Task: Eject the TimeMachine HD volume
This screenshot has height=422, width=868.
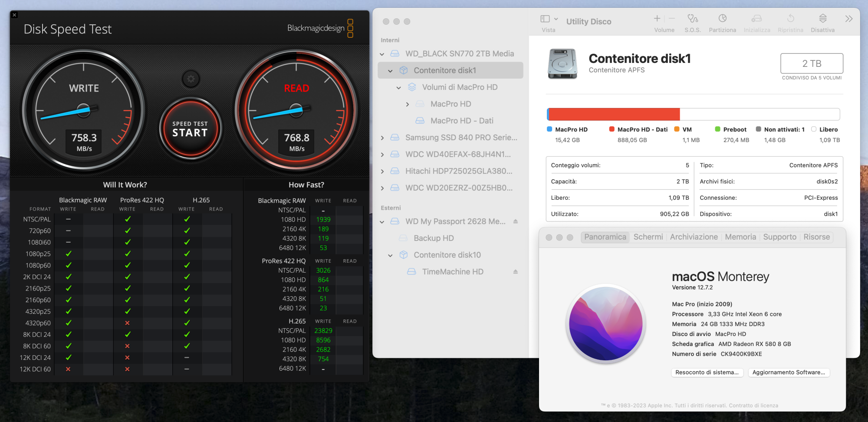Action: pyautogui.click(x=516, y=272)
